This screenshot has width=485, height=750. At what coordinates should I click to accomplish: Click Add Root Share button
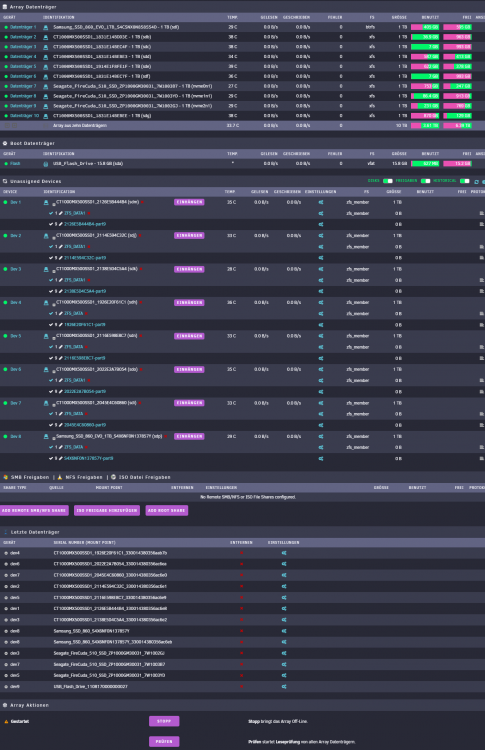(x=166, y=510)
